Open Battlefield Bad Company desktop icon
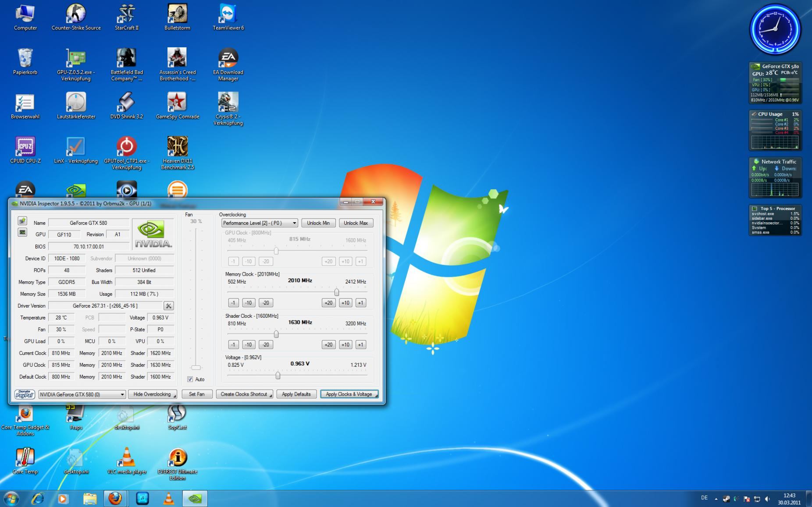 [x=126, y=65]
